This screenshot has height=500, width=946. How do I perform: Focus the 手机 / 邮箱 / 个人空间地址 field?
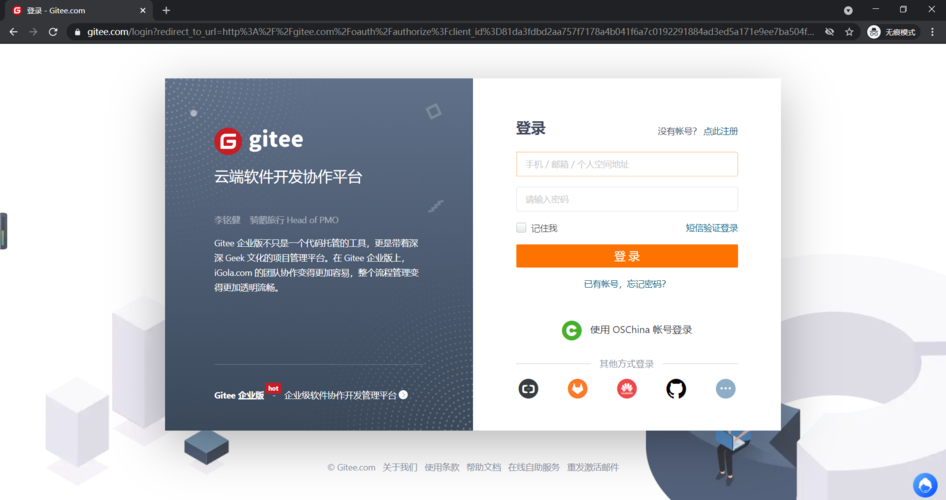[627, 164]
